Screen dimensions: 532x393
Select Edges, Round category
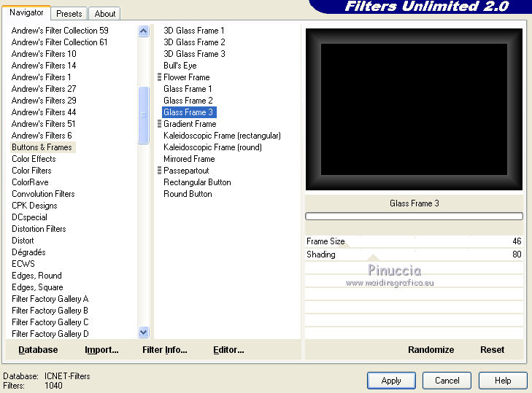(36, 276)
